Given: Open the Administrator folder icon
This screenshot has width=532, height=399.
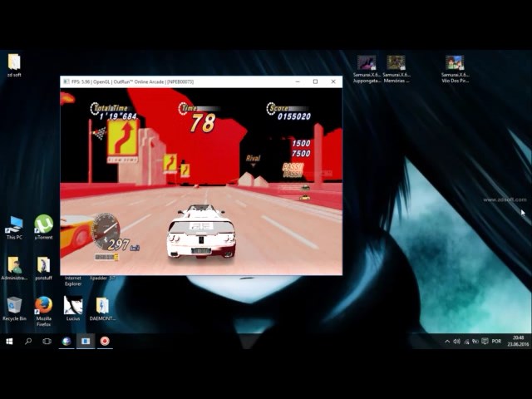Looking at the screenshot, I should point(14,265).
